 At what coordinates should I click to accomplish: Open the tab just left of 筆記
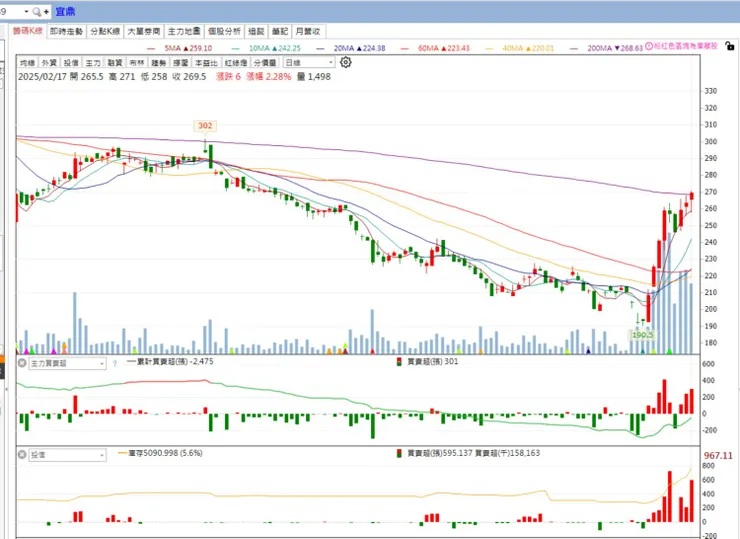pos(256,32)
